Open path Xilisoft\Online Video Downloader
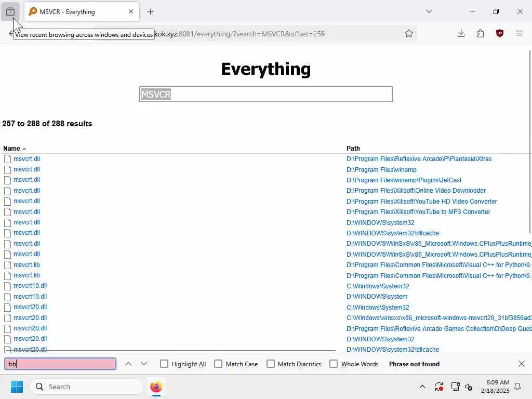532x399 pixels. pos(416,191)
